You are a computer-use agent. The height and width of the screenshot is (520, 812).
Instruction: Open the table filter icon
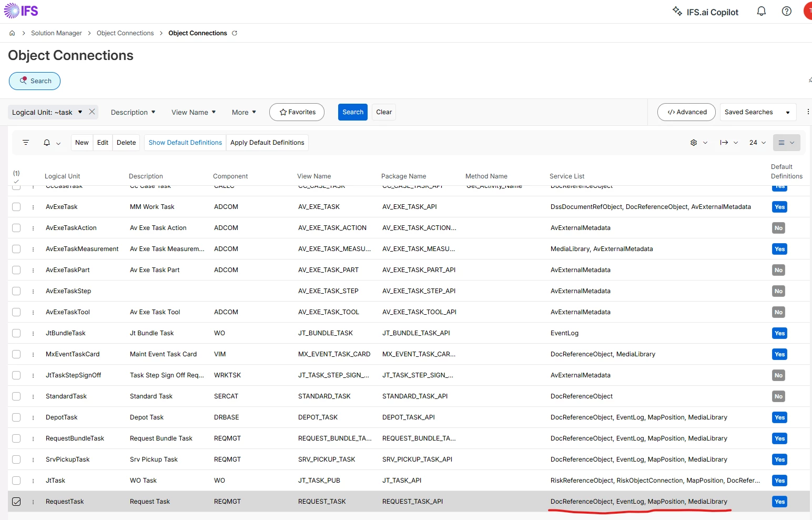pyautogui.click(x=26, y=143)
